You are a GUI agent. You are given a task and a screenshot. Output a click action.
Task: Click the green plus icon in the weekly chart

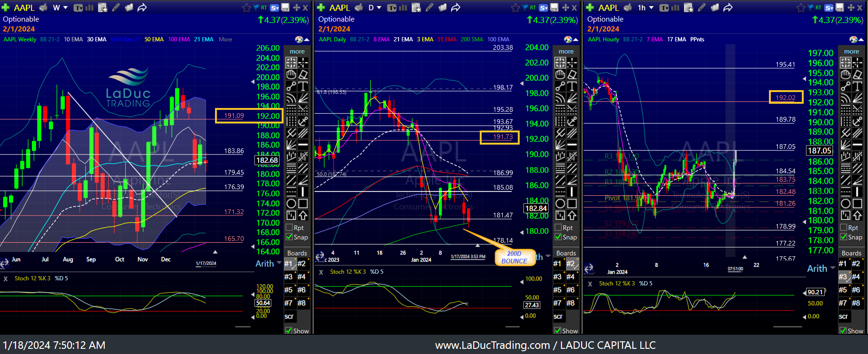(6, 8)
